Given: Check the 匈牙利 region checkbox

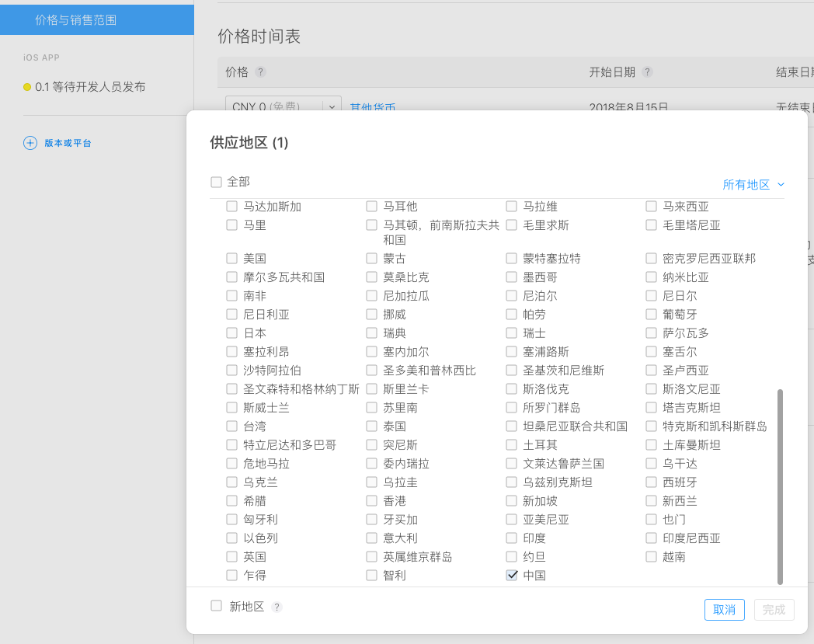Looking at the screenshot, I should (231, 520).
